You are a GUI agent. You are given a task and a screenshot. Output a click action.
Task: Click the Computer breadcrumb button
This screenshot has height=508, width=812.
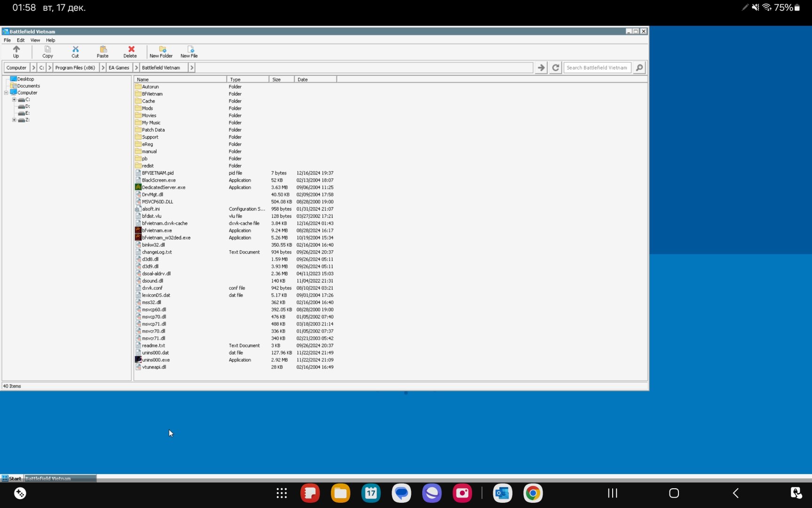16,68
